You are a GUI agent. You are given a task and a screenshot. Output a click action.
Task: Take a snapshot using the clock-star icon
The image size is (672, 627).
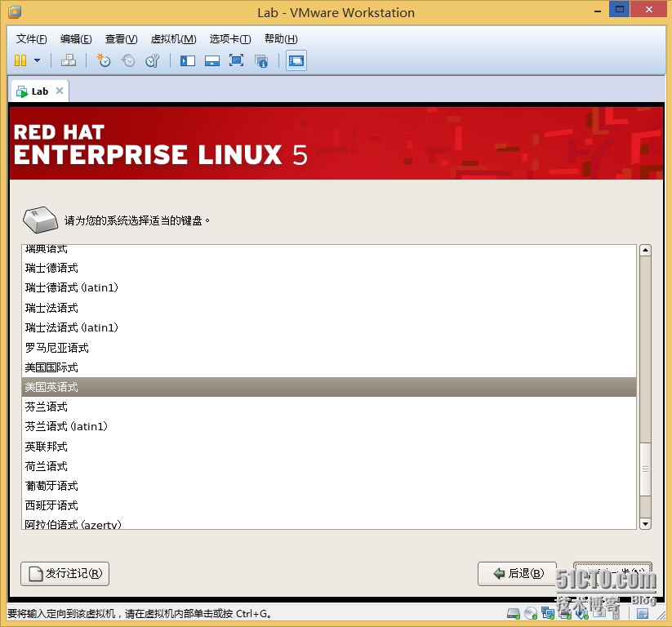coord(103,60)
